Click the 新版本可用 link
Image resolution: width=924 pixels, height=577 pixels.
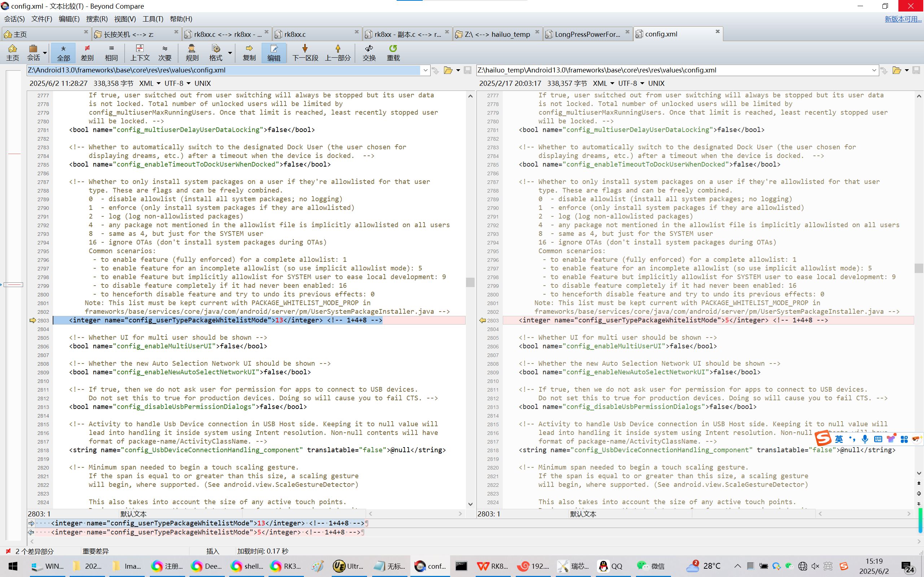pyautogui.click(x=903, y=19)
